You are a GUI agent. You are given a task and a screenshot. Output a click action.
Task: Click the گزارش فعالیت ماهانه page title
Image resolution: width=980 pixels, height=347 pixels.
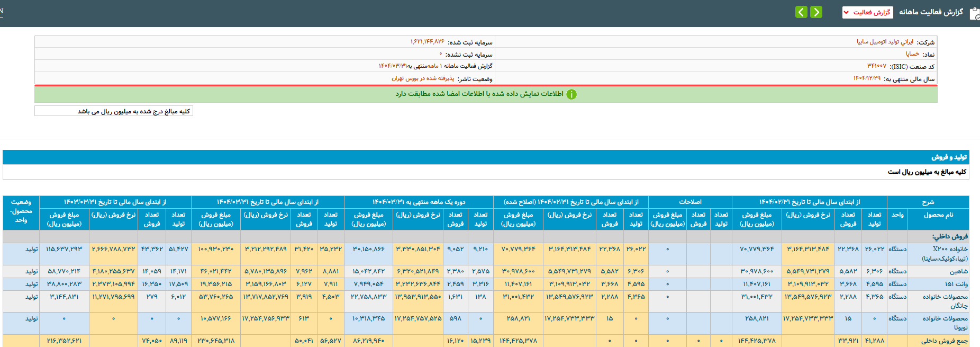[931, 12]
